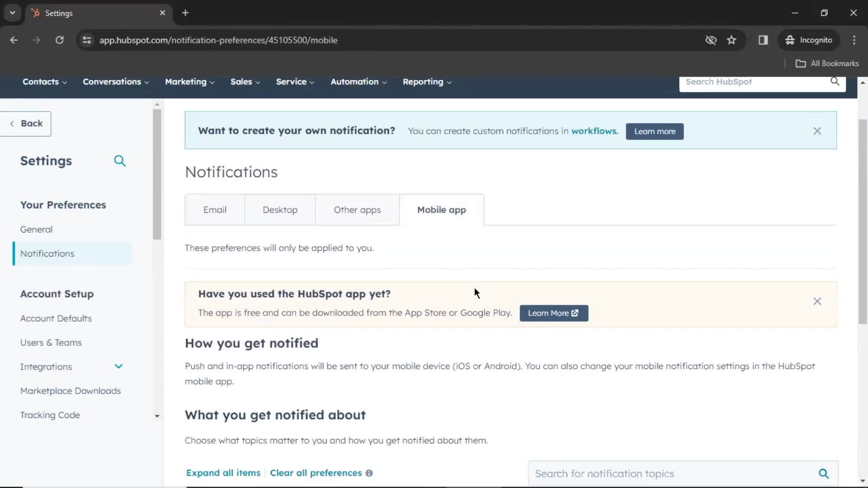Click Clear all preferences link
Image resolution: width=868 pixels, height=488 pixels.
click(316, 473)
